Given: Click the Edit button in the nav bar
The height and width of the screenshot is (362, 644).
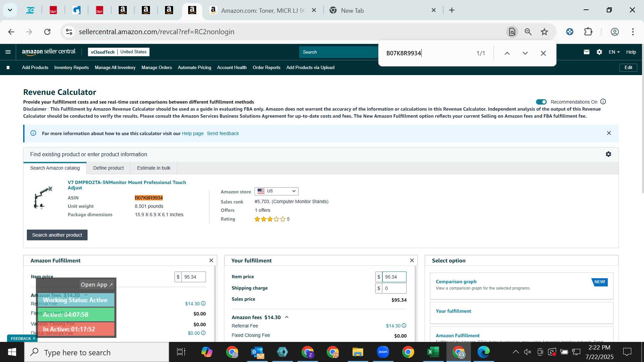Looking at the screenshot, I should tap(628, 68).
